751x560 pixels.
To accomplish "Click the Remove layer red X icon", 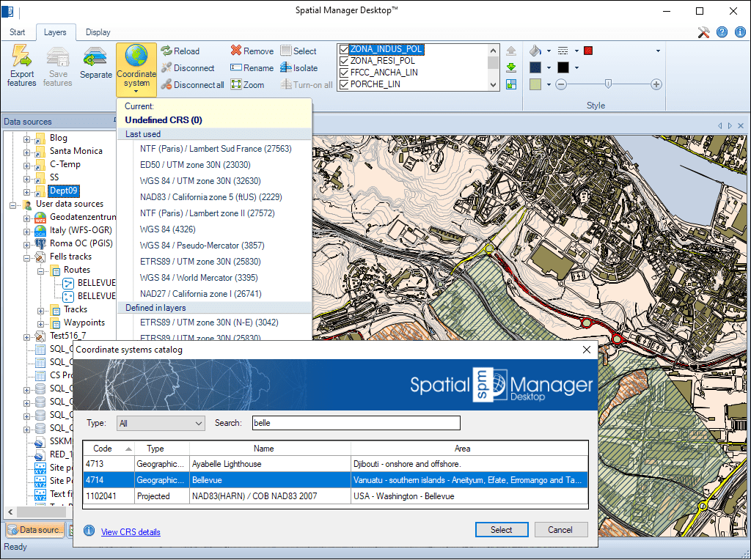I will click(235, 51).
